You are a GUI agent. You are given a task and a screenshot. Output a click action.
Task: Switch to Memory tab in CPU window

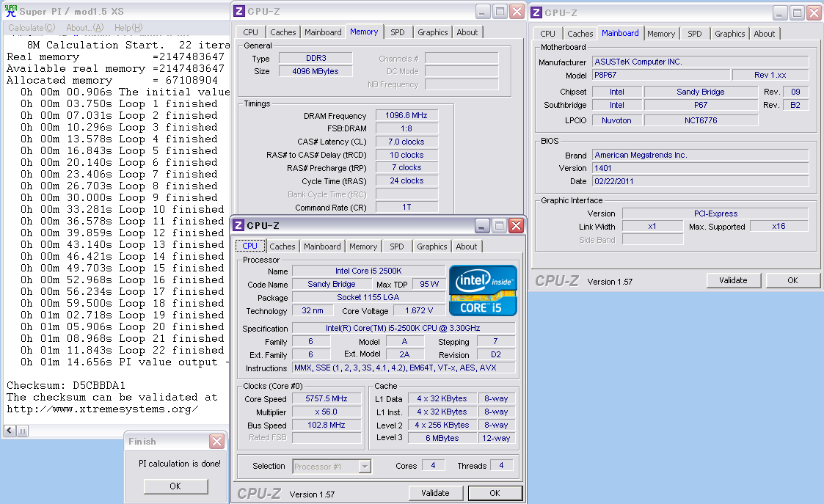point(363,246)
